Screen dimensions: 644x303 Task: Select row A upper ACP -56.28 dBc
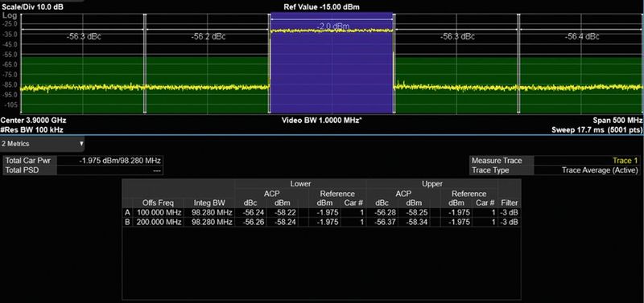(x=383, y=212)
